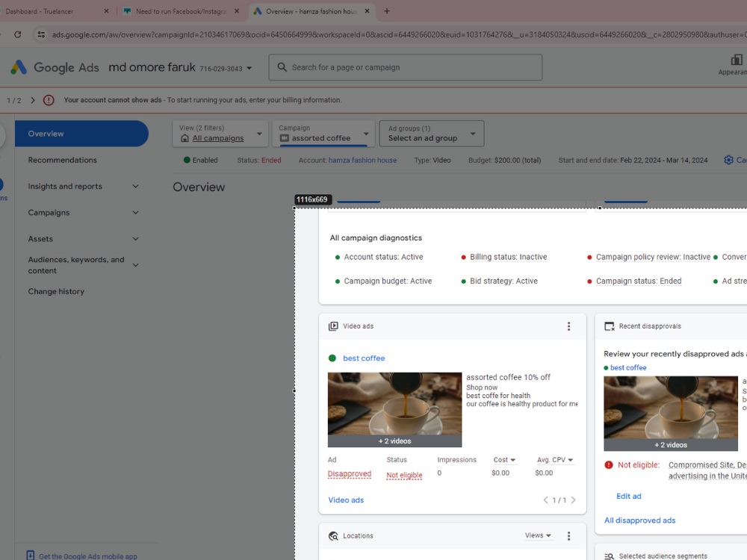Image resolution: width=747 pixels, height=560 pixels.
Task: Click the Appearance icon in header
Action: 737,60
